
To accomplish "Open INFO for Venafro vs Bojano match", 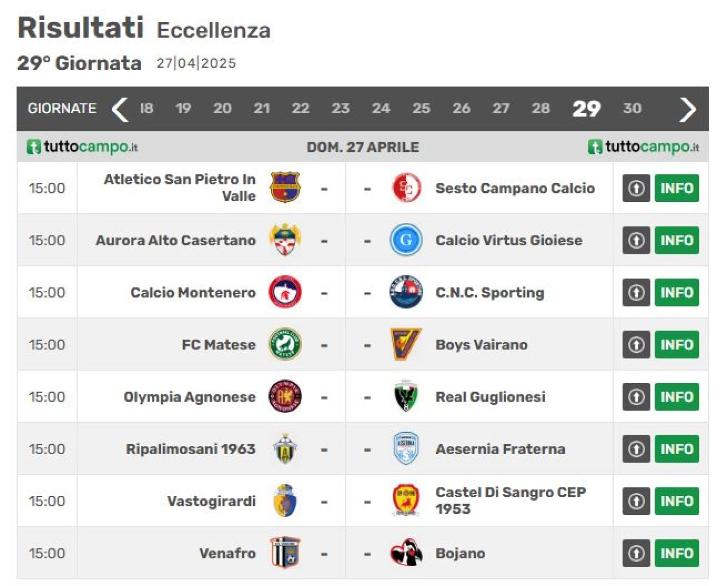I will [677, 553].
